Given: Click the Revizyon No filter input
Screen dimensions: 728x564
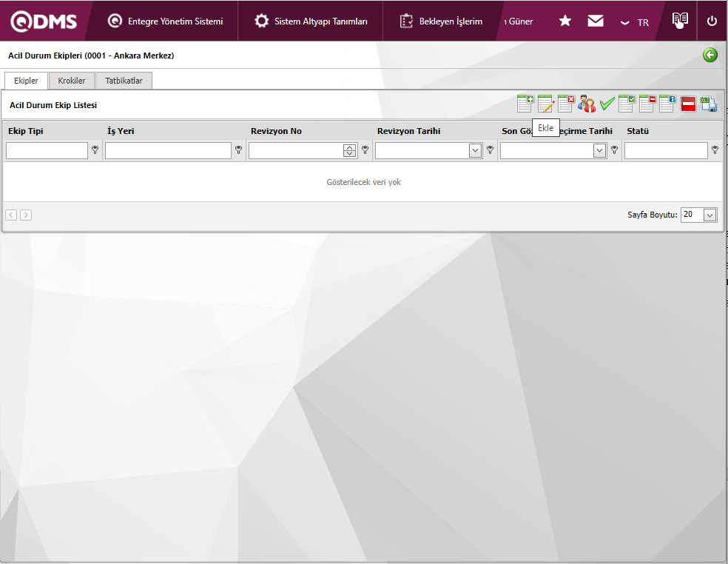Looking at the screenshot, I should point(296,150).
